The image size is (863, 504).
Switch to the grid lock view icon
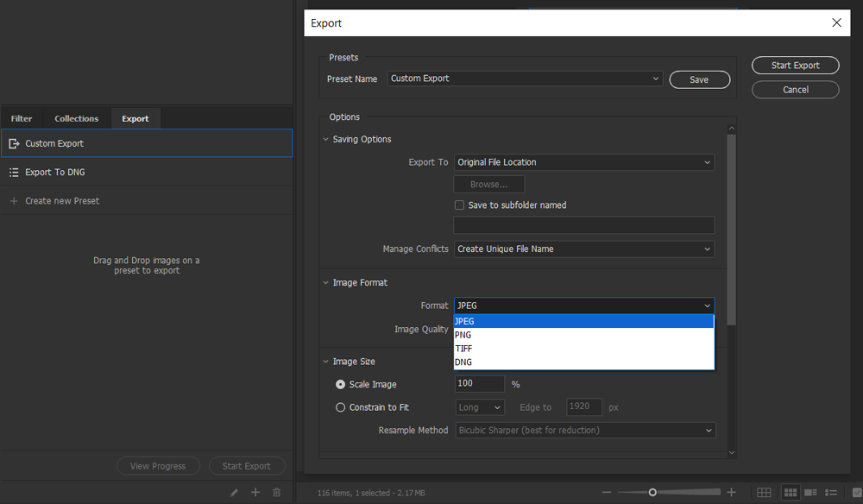(764, 492)
